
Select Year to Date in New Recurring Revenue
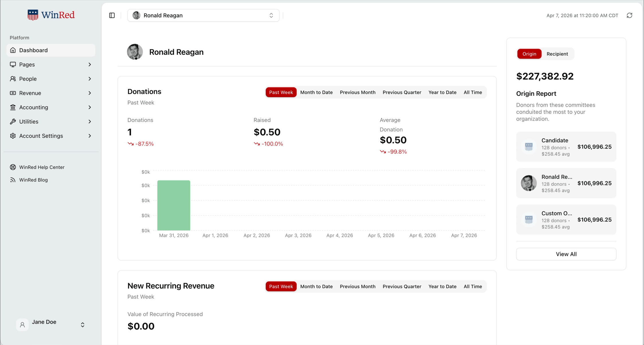coord(442,287)
